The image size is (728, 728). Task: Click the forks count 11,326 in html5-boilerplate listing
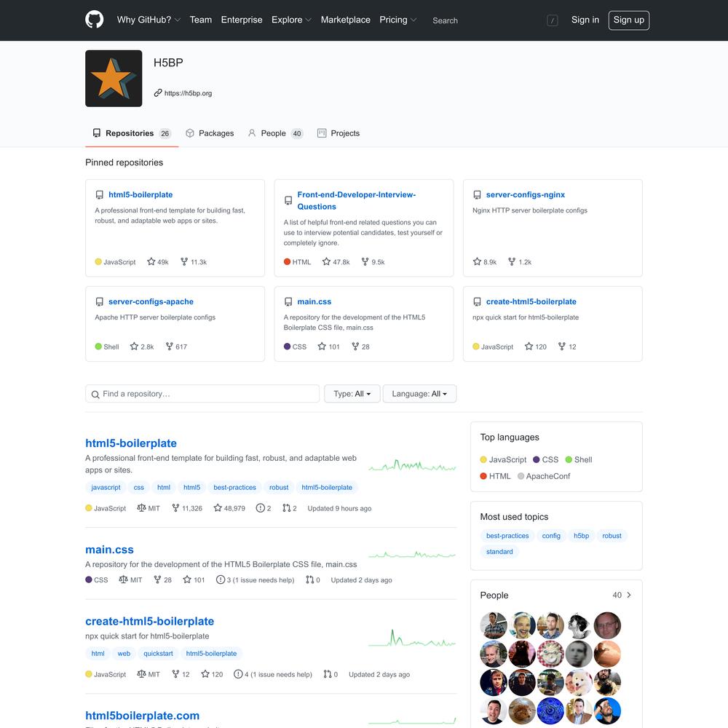tap(187, 508)
